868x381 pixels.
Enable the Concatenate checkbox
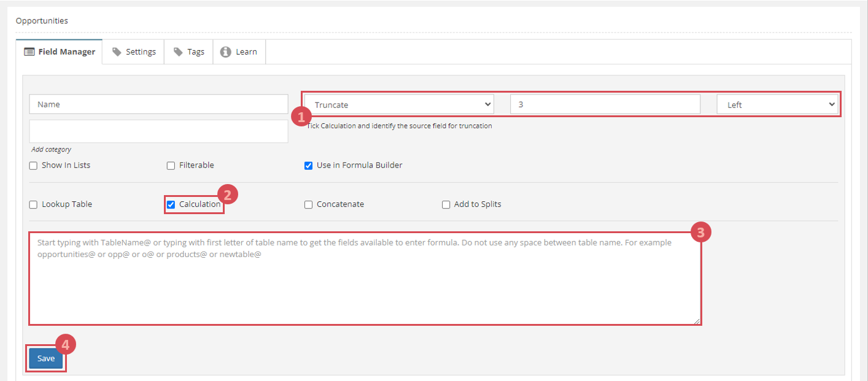tap(309, 205)
